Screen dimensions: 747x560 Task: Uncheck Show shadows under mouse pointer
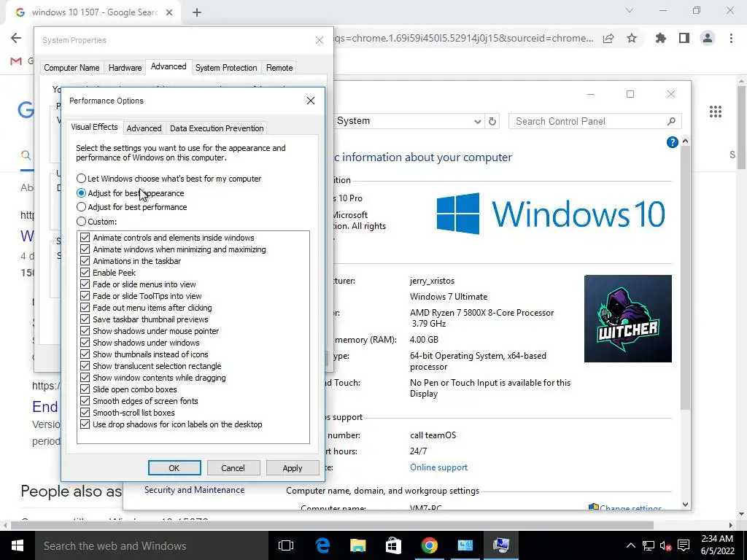85,331
